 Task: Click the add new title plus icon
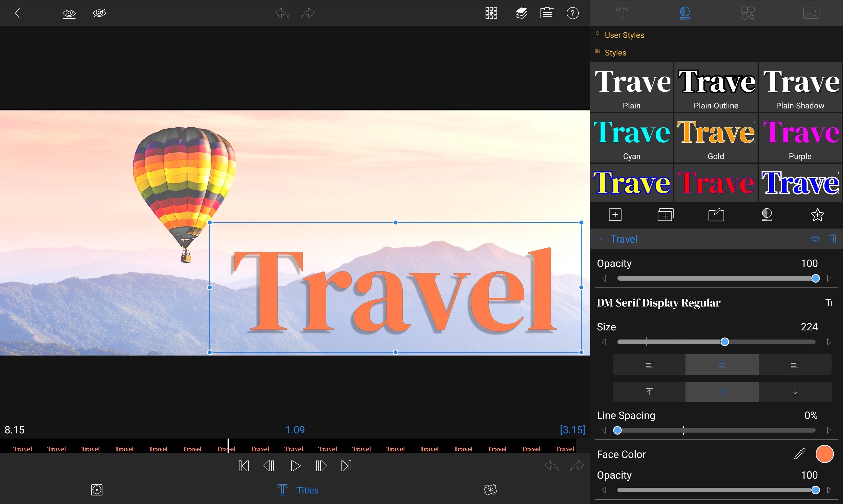615,215
